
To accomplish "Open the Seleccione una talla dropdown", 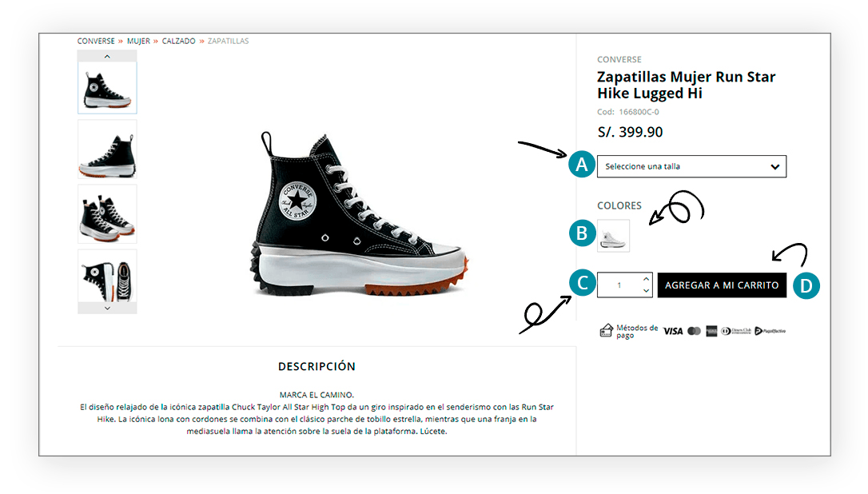I will [691, 166].
